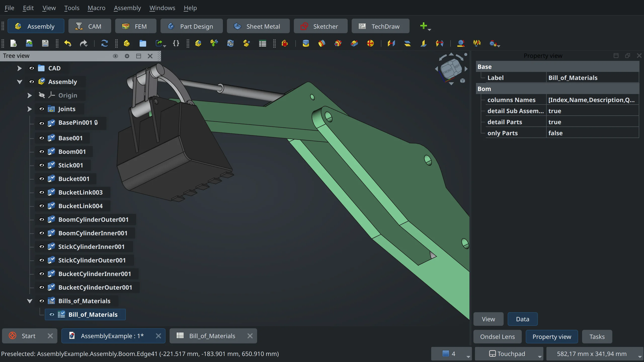The image size is (644, 362).
Task: Open the TechDraw workbench
Action: point(379,26)
